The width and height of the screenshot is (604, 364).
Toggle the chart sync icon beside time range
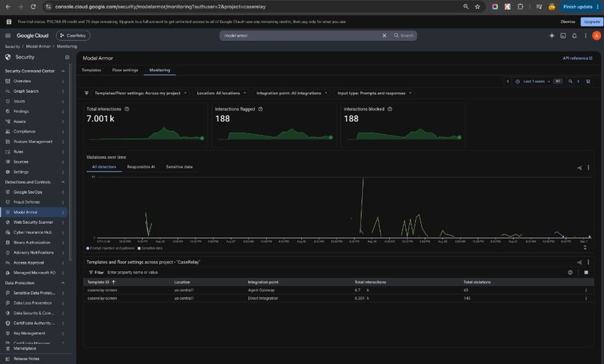588,82
